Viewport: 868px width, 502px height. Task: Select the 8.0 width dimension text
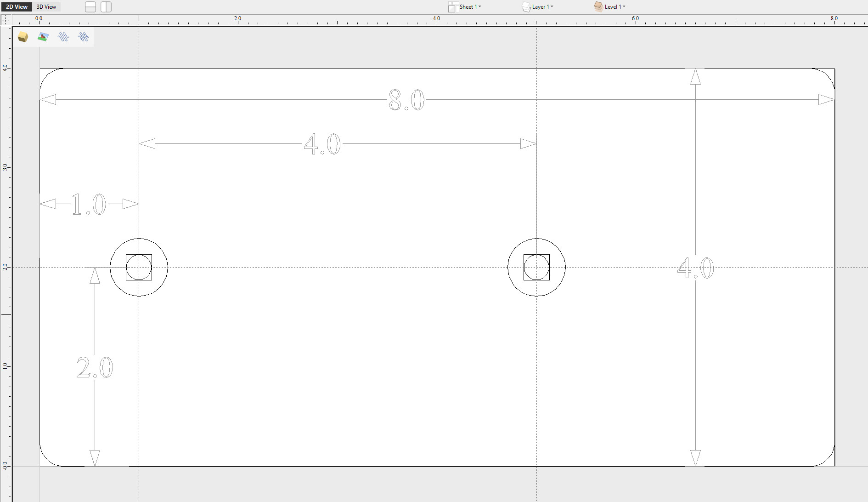406,100
